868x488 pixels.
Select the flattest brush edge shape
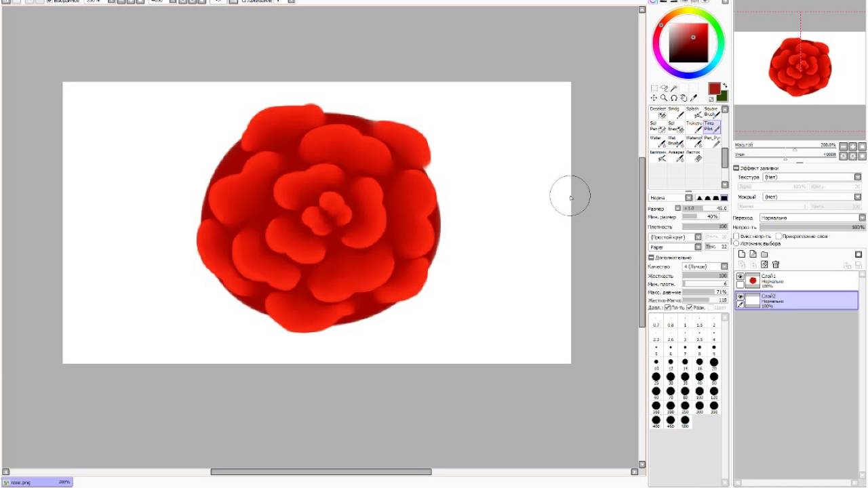coord(724,198)
